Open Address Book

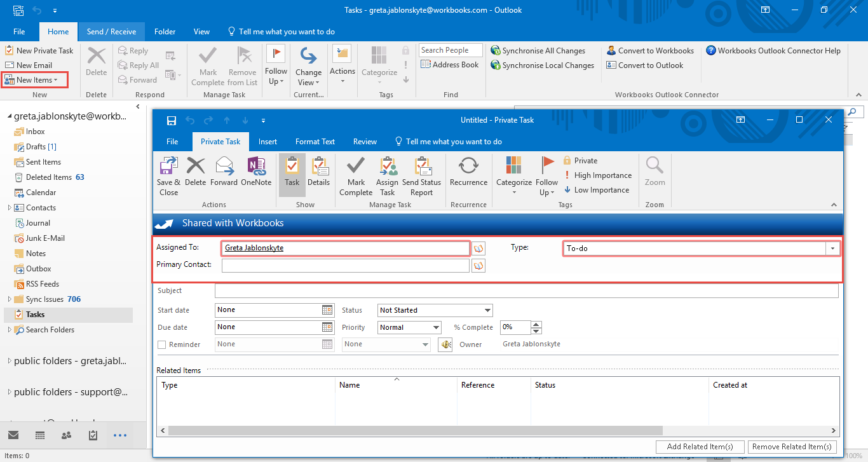click(450, 65)
